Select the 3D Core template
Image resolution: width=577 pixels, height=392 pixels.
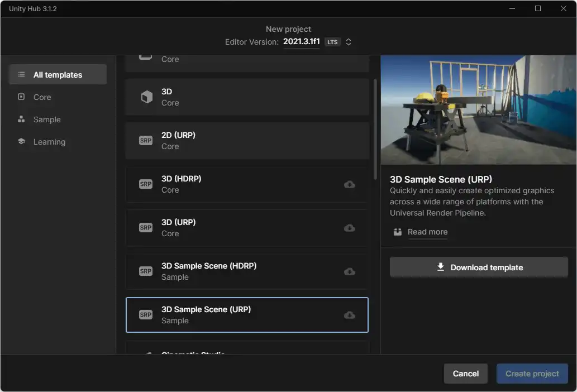click(247, 97)
